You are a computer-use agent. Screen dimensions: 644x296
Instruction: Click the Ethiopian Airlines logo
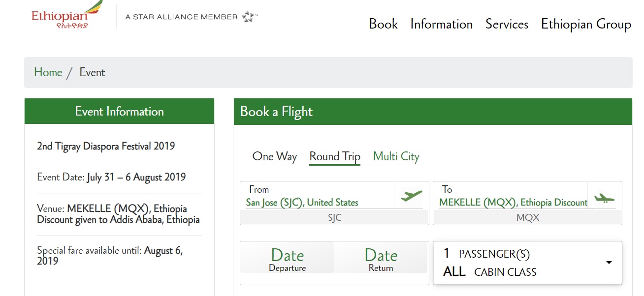coord(66,16)
